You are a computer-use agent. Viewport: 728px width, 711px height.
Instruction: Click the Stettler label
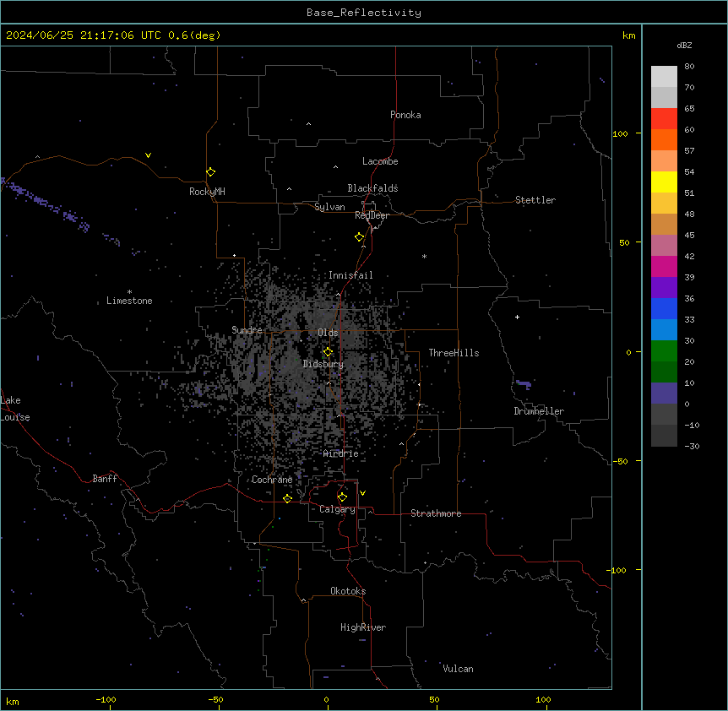point(535,200)
